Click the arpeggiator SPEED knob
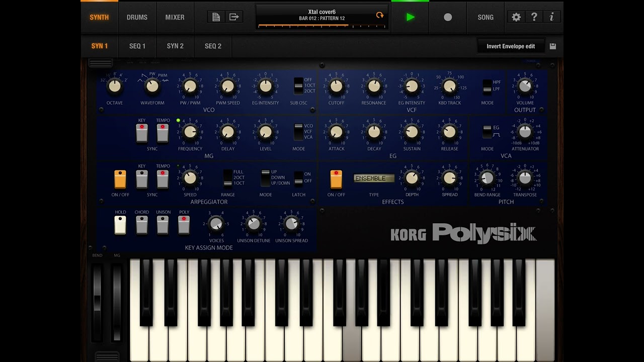The height and width of the screenshot is (362, 644). [190, 177]
